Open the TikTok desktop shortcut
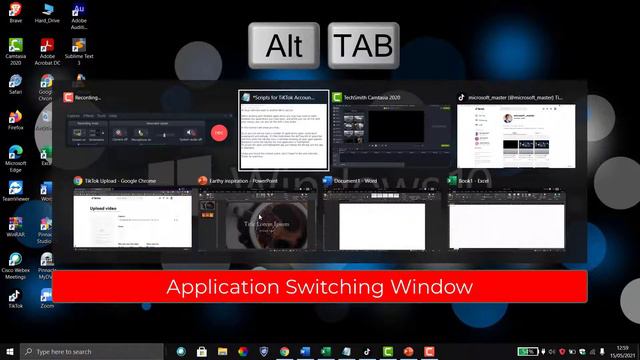Screen dimensions: 640x360 16,298
